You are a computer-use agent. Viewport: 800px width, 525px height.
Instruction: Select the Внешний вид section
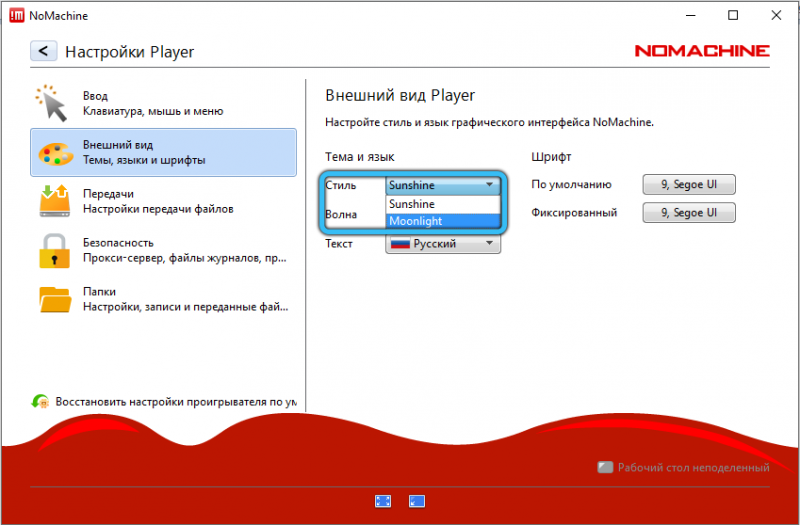tap(163, 153)
